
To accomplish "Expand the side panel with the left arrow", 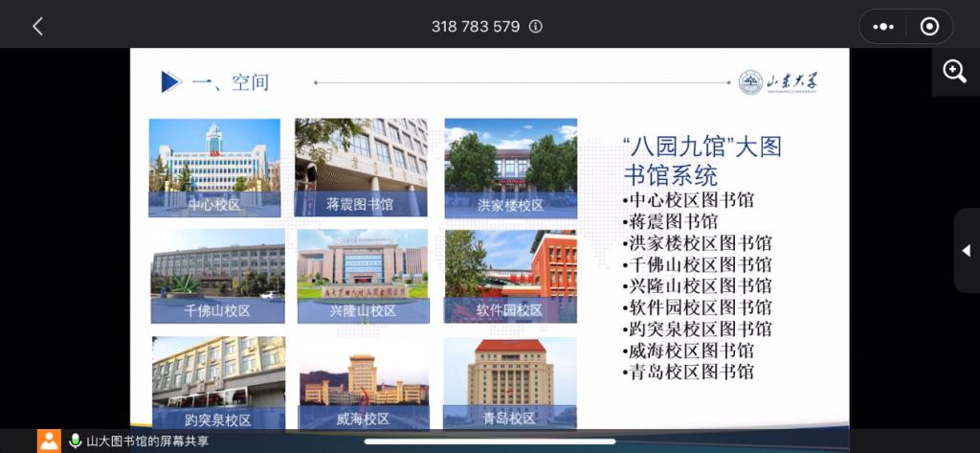I will click(x=966, y=251).
